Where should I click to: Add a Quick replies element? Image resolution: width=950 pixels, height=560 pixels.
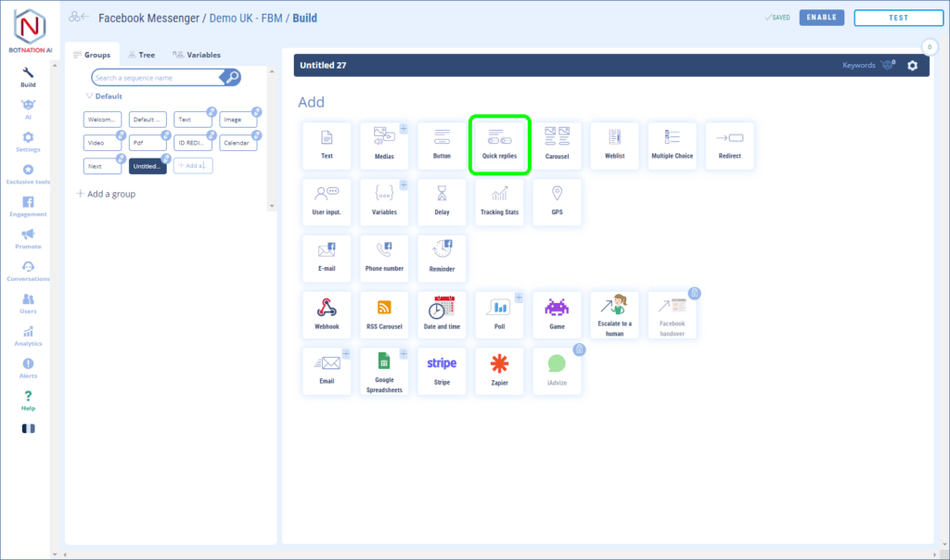[x=499, y=144]
